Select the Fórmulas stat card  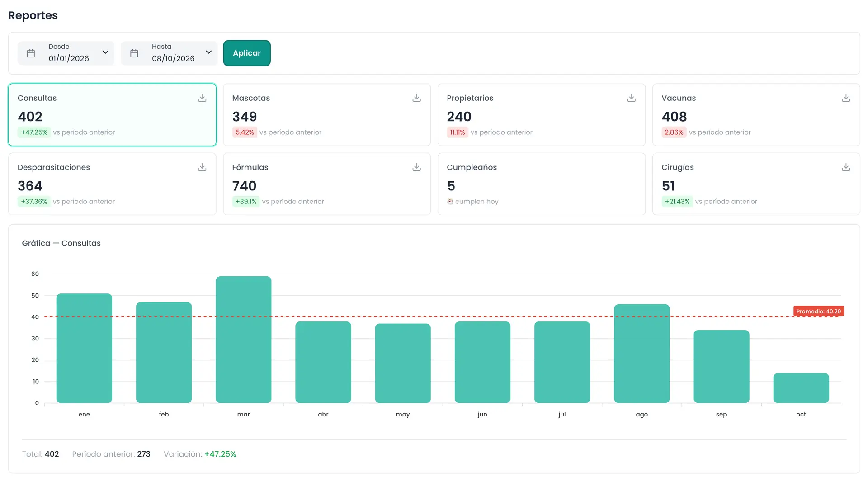coord(327,184)
